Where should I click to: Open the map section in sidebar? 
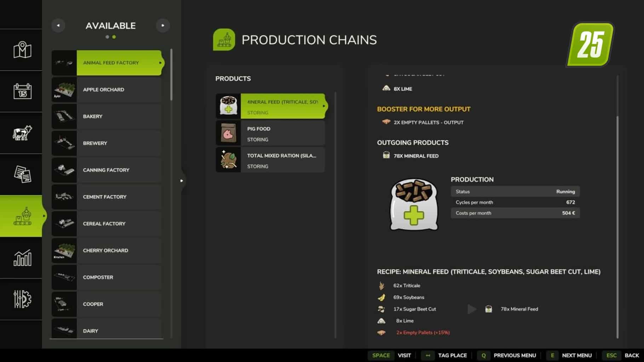pos(22,50)
